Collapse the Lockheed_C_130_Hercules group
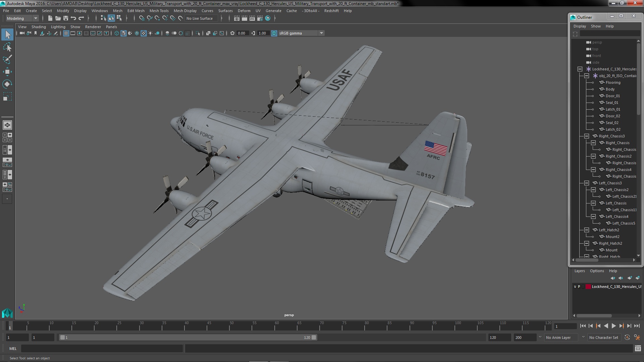 point(580,69)
